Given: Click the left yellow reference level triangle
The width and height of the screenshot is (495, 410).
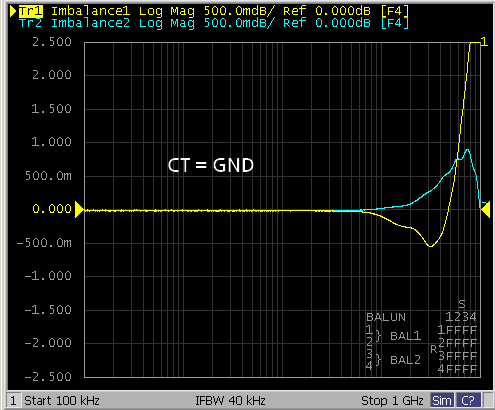Looking at the screenshot, I should tap(79, 210).
